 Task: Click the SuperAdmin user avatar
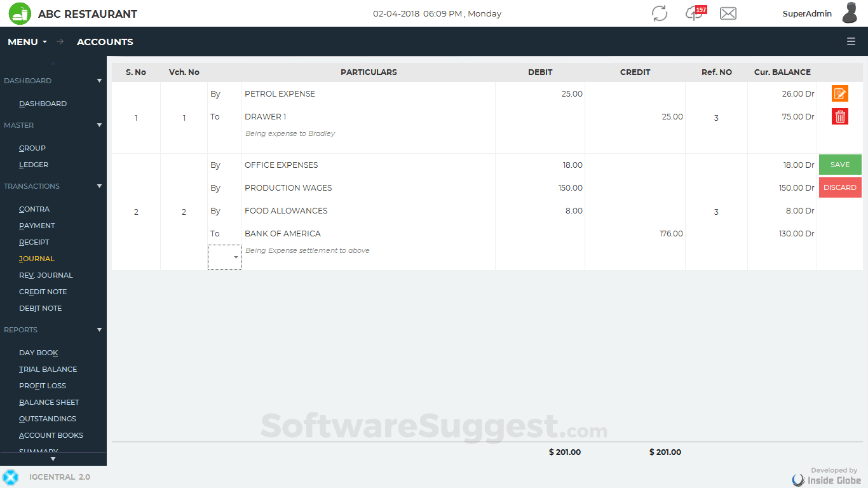click(x=850, y=13)
